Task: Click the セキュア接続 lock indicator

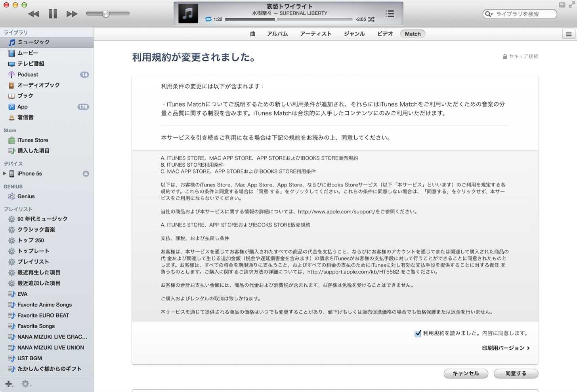Action: [520, 56]
